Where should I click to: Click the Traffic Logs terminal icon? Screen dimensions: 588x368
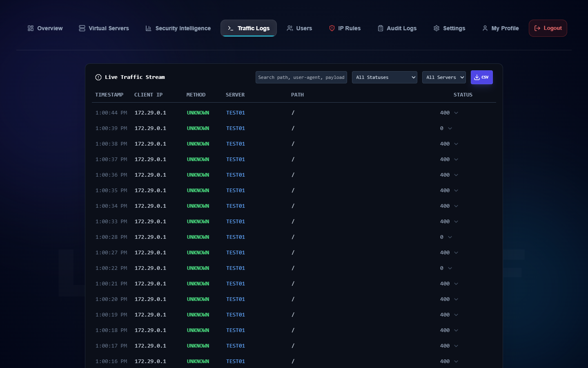(x=231, y=28)
